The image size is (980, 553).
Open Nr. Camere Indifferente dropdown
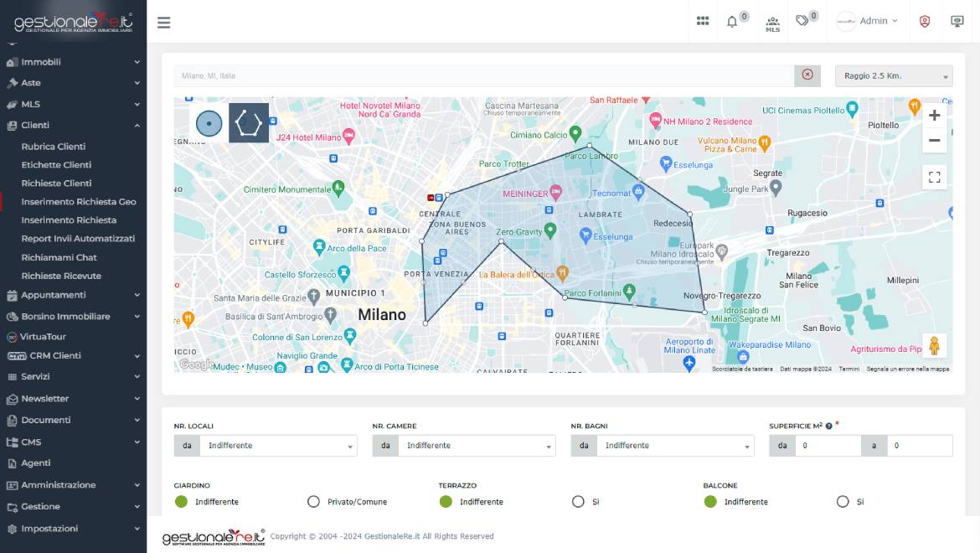pos(477,446)
